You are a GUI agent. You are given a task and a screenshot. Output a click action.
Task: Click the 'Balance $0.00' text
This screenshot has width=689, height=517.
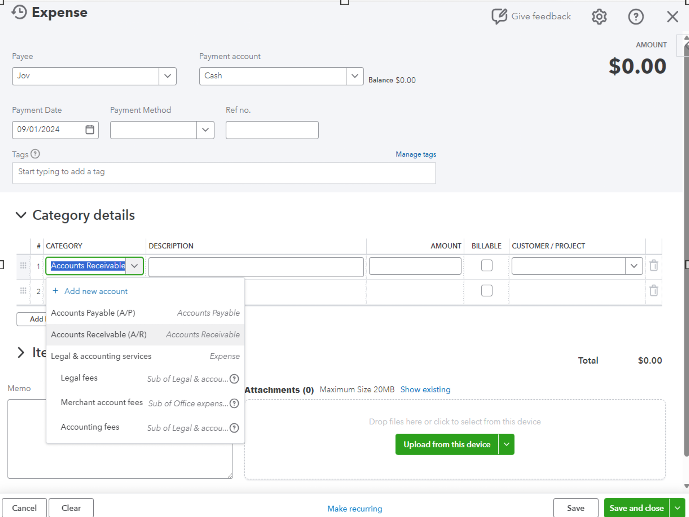pos(392,80)
